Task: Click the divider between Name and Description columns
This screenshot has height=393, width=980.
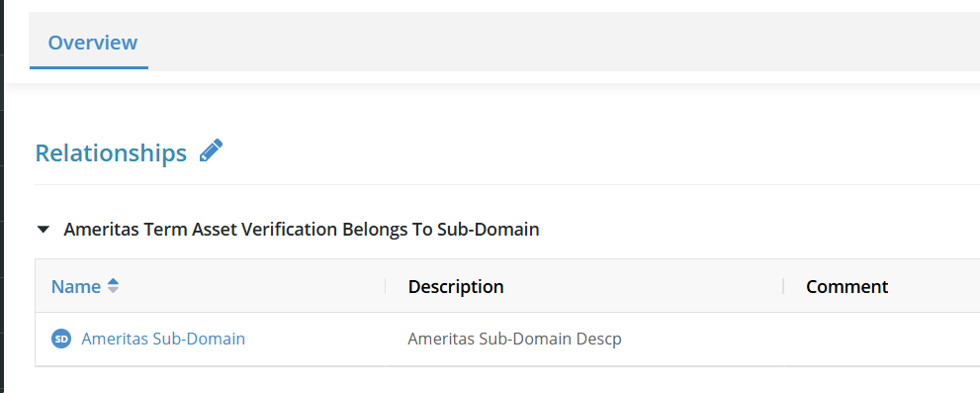Action: click(385, 286)
